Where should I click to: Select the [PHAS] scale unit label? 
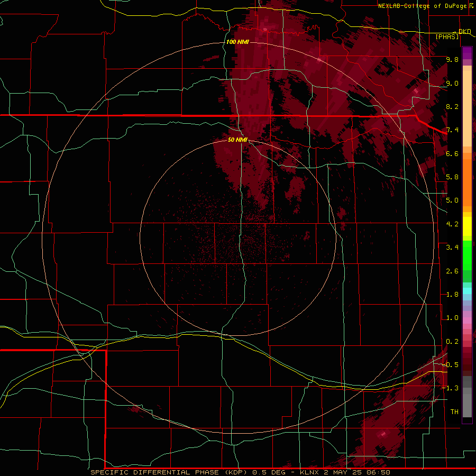[x=447, y=37]
